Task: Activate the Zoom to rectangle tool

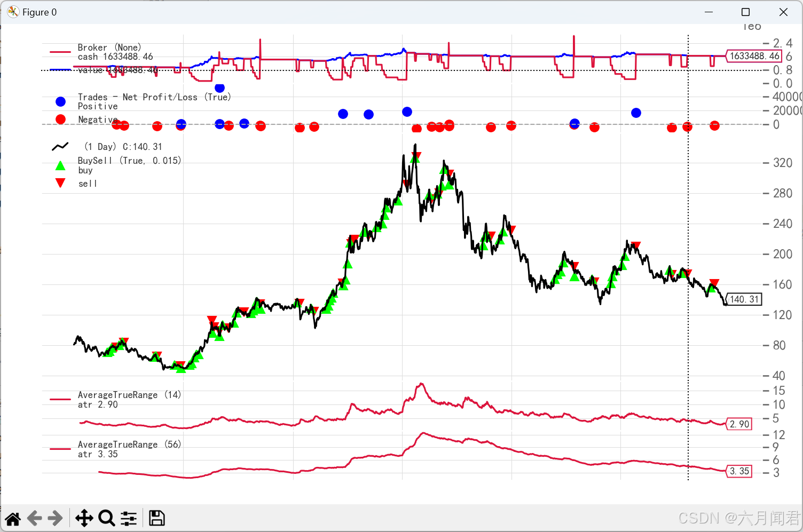Action: (107, 518)
